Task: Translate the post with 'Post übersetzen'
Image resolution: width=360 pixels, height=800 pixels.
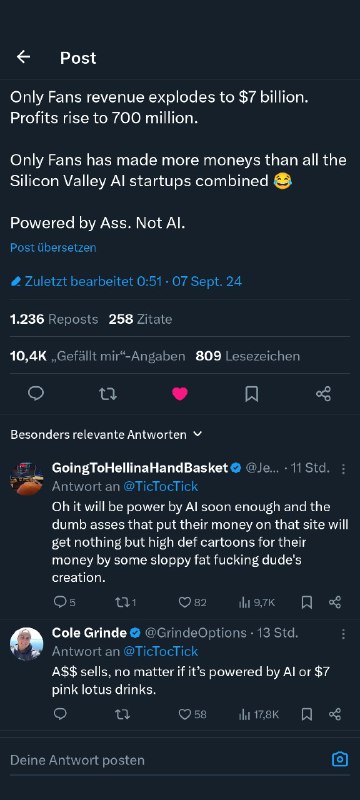Action: coord(53,248)
